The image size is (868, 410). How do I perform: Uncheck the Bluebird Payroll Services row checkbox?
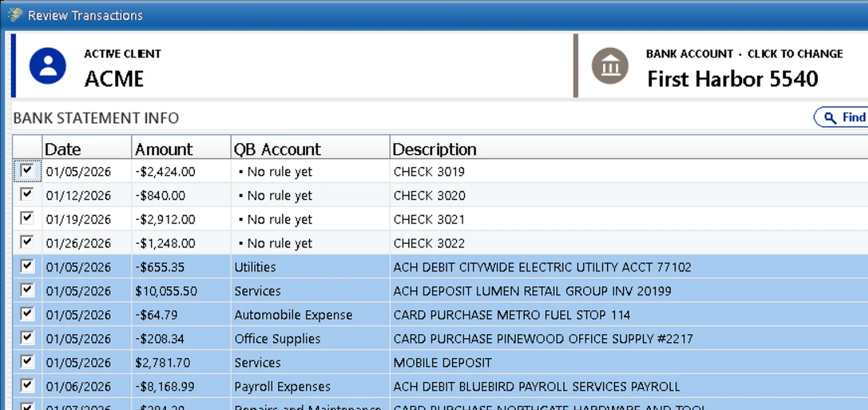point(27,386)
